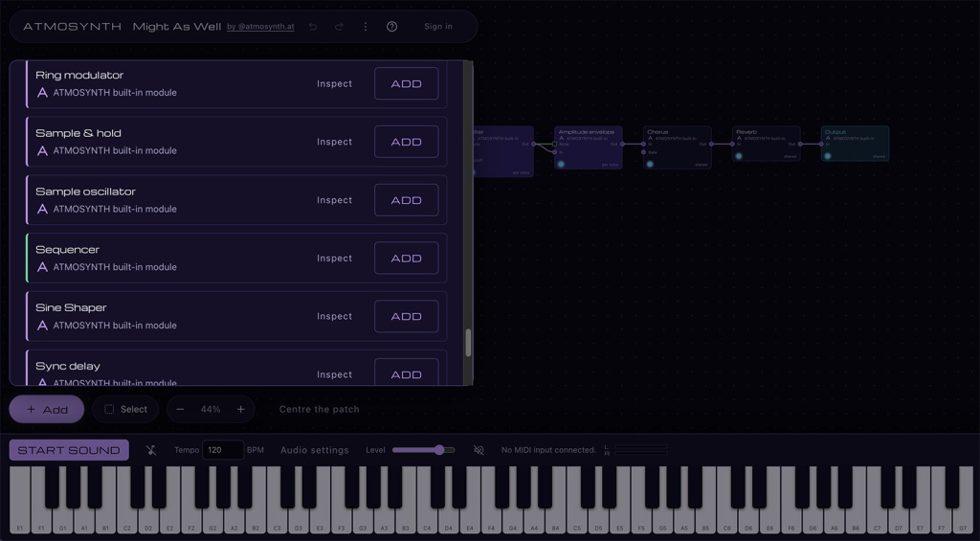Click the MIDI disabled icon
Image resolution: width=980 pixels, height=541 pixels.
click(x=479, y=450)
